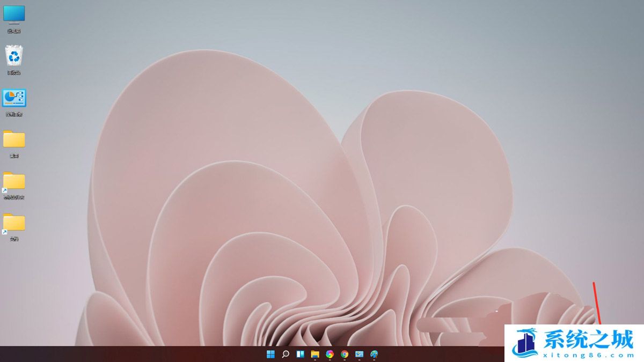Select the bottom shortcut folder on desktop

coord(14,223)
